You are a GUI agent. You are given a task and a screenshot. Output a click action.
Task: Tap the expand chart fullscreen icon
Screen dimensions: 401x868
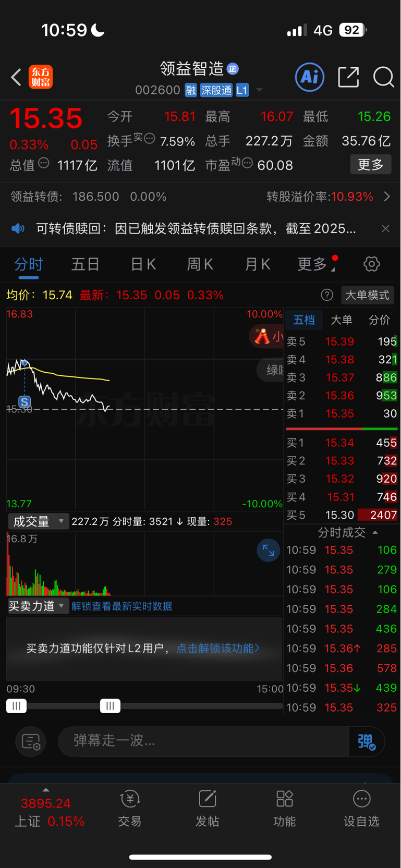click(269, 551)
